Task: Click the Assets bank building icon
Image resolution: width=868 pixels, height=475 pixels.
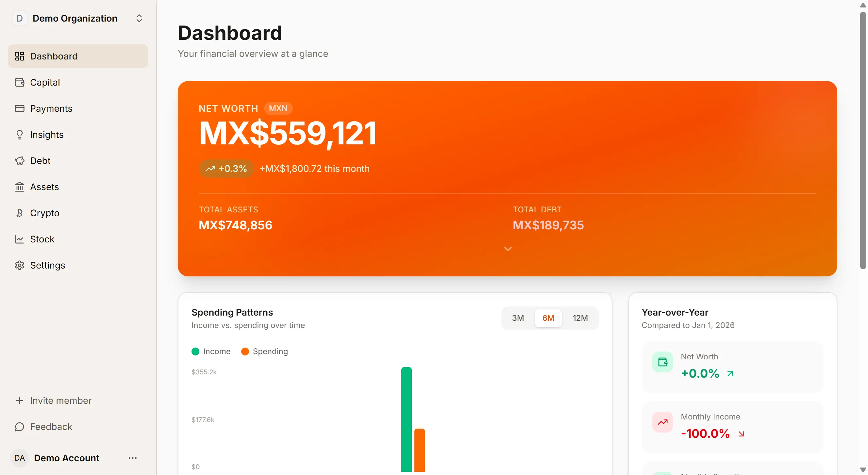Action: 20,187
